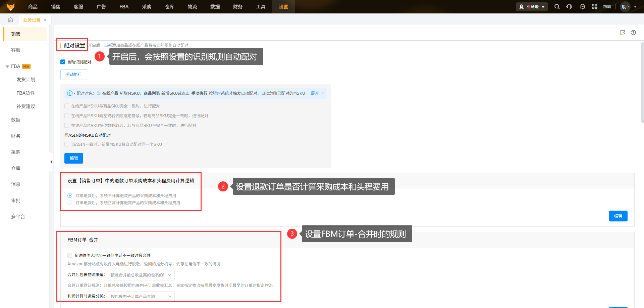
Task: Open the apps grid icon
Action: (594, 7)
